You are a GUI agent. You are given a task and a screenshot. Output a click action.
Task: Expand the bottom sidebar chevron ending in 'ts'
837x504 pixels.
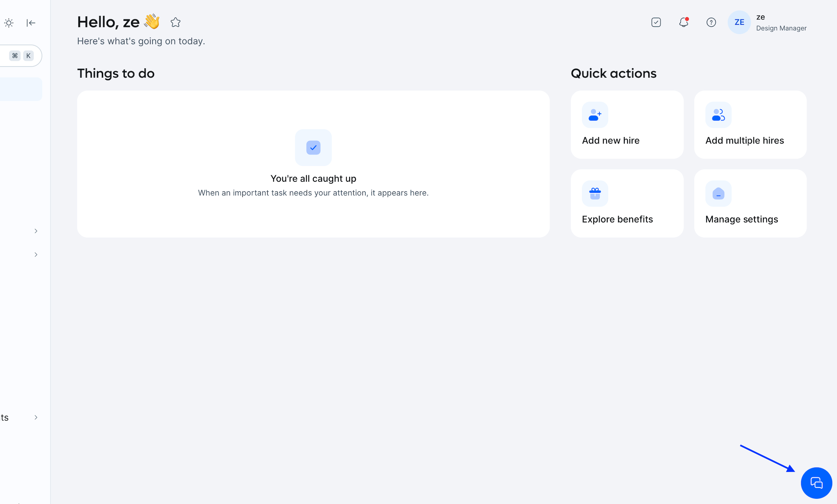click(36, 417)
